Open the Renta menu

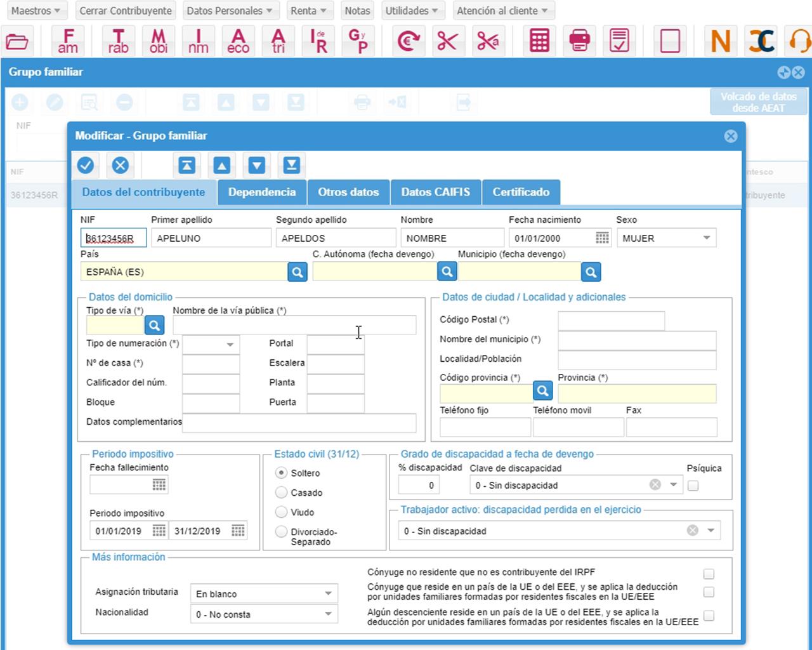tap(308, 11)
